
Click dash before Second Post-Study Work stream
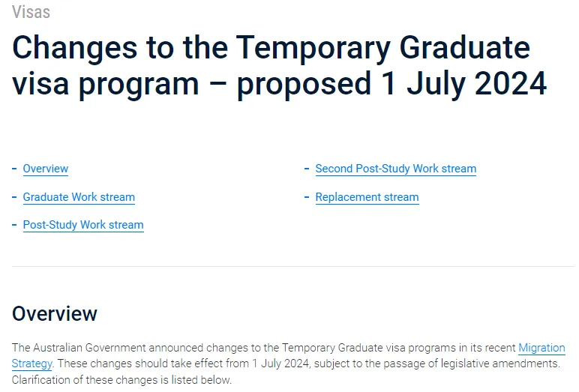click(x=307, y=169)
